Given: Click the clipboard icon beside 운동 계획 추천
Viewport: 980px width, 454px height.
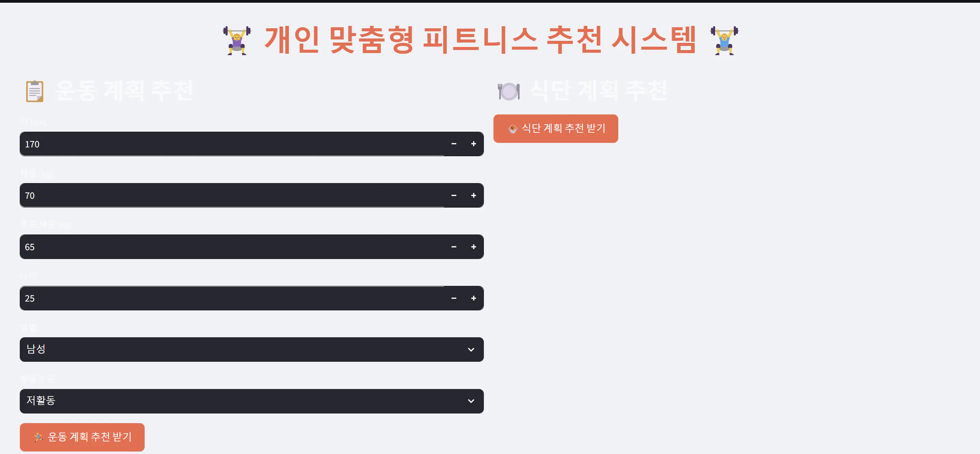Looking at the screenshot, I should coord(35,91).
